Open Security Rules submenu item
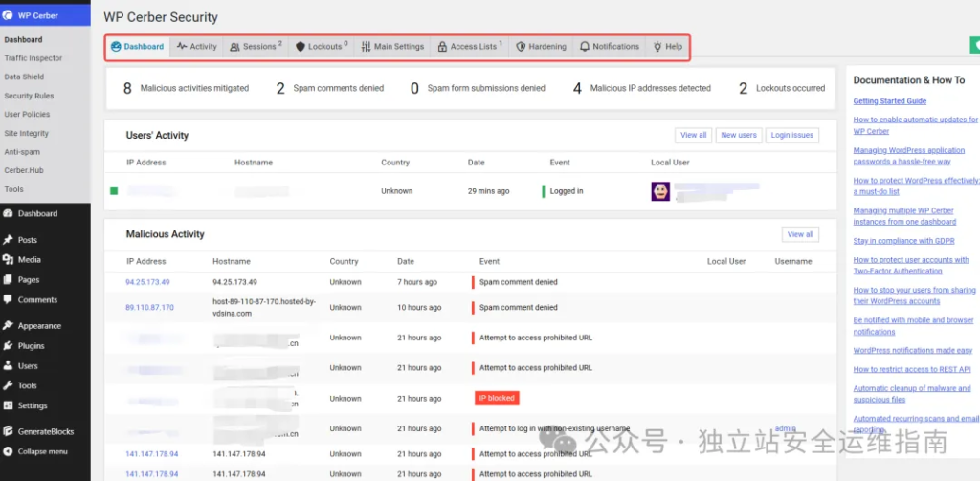This screenshot has height=481, width=980. click(x=29, y=96)
